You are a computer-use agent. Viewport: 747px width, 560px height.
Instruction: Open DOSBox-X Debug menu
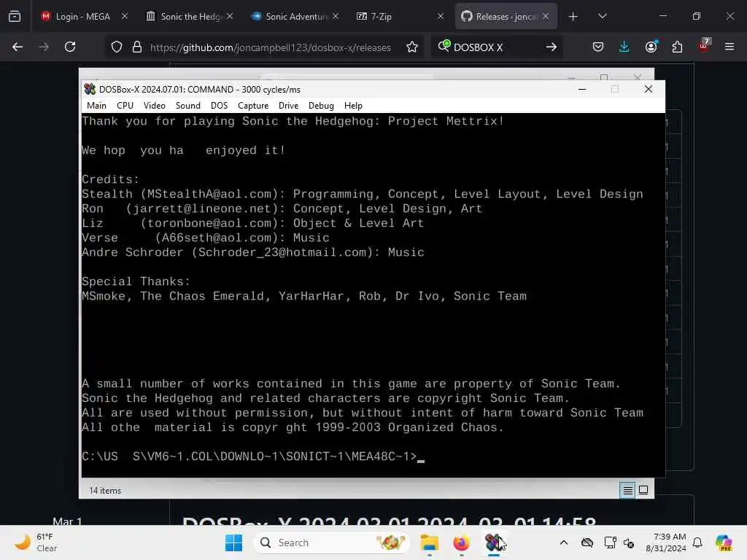point(321,106)
